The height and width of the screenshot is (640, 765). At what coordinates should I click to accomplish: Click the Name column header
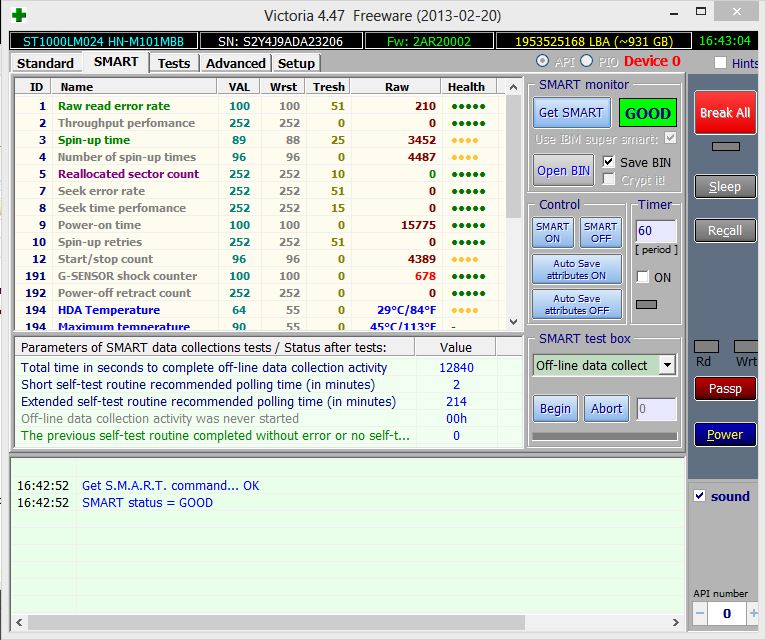click(135, 87)
